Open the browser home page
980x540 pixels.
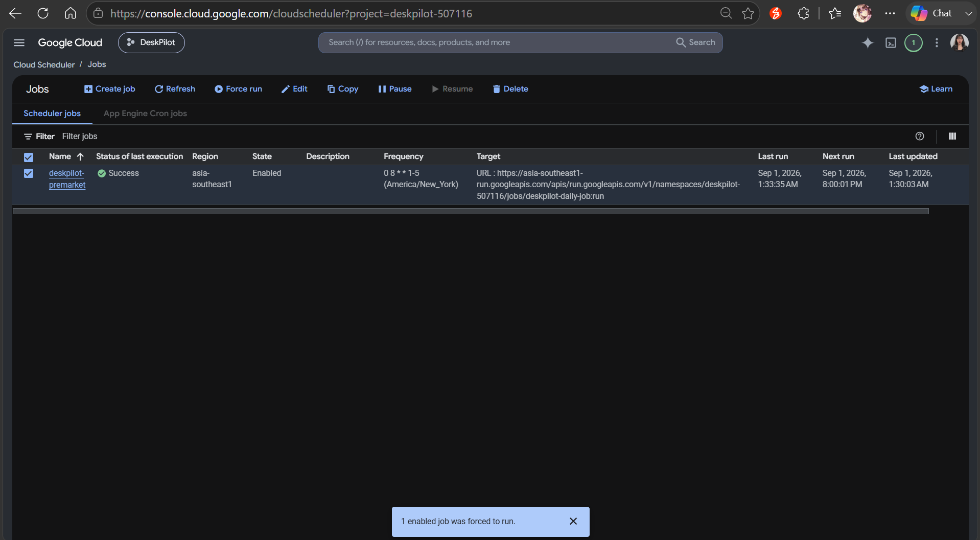click(x=71, y=13)
